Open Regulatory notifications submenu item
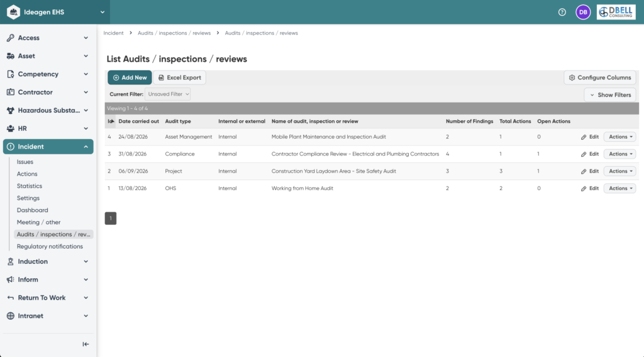Viewport: 644px width, 357px height. coord(50,246)
